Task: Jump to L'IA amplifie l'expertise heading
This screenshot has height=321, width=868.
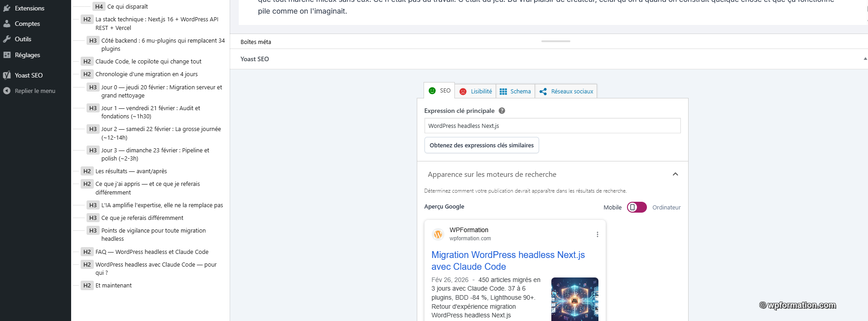Action: (x=162, y=205)
